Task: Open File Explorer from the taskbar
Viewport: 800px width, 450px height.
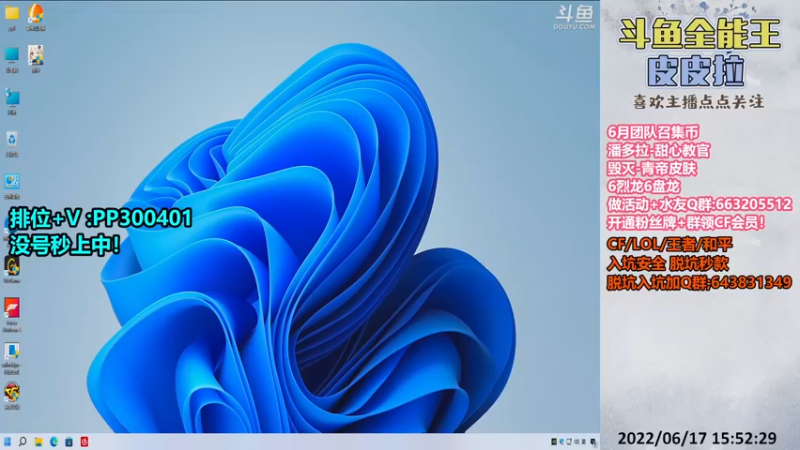Action: (x=38, y=442)
